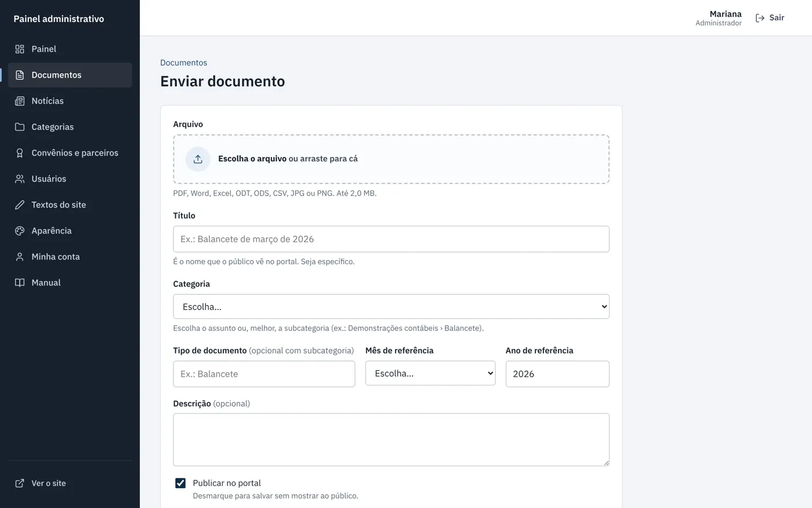Click the Textos do site pencil icon
The image size is (812, 508).
pos(20,205)
